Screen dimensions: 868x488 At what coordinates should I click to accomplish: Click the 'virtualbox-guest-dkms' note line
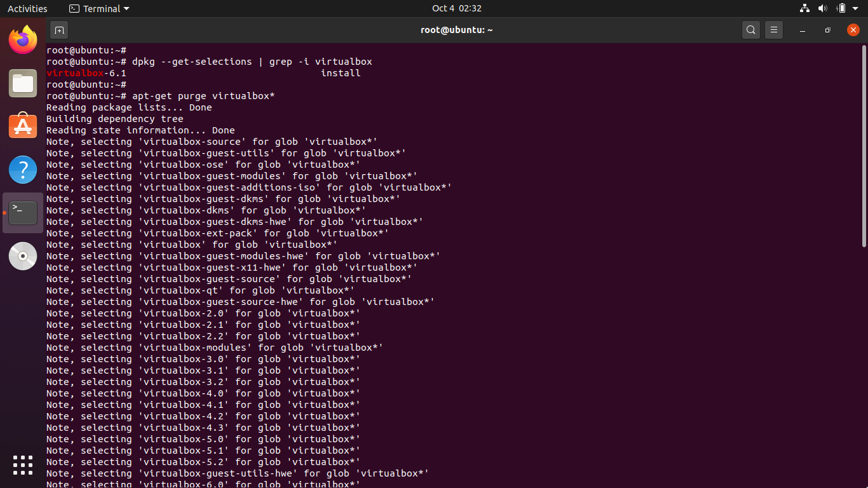pyautogui.click(x=224, y=199)
